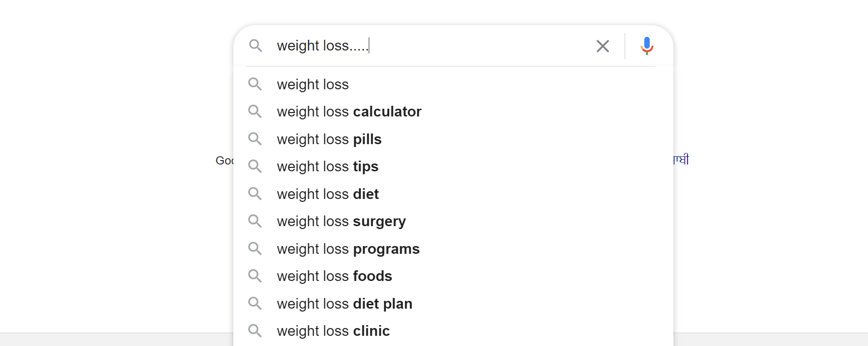
Task: Click search icon beside 'weight loss calculator'
Action: (x=255, y=112)
